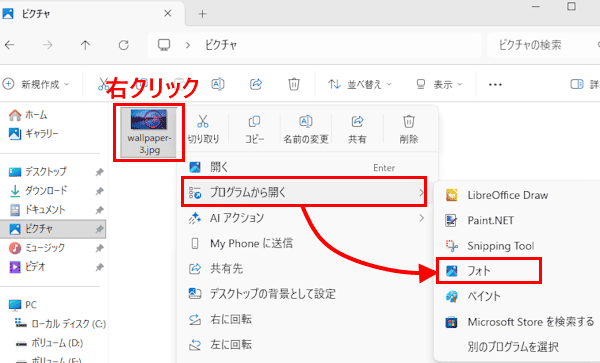The height and width of the screenshot is (363, 600).
Task: Click the Rename icon in context menu
Action: (x=306, y=122)
